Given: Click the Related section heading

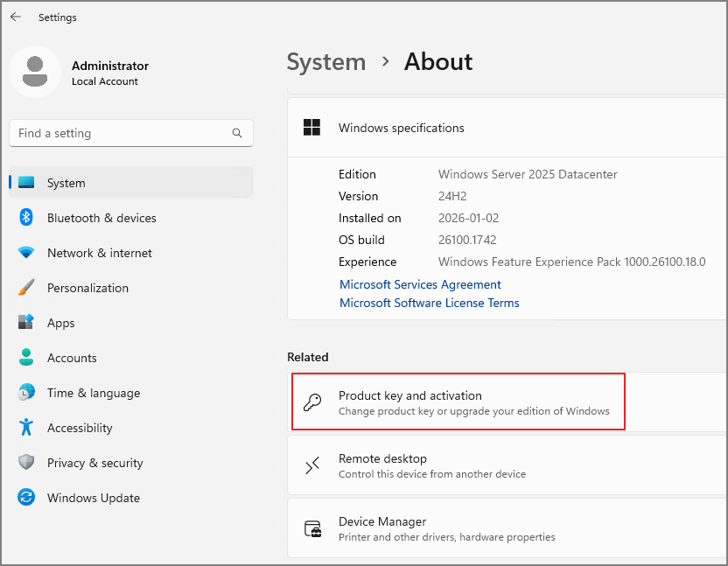Looking at the screenshot, I should click(x=307, y=357).
